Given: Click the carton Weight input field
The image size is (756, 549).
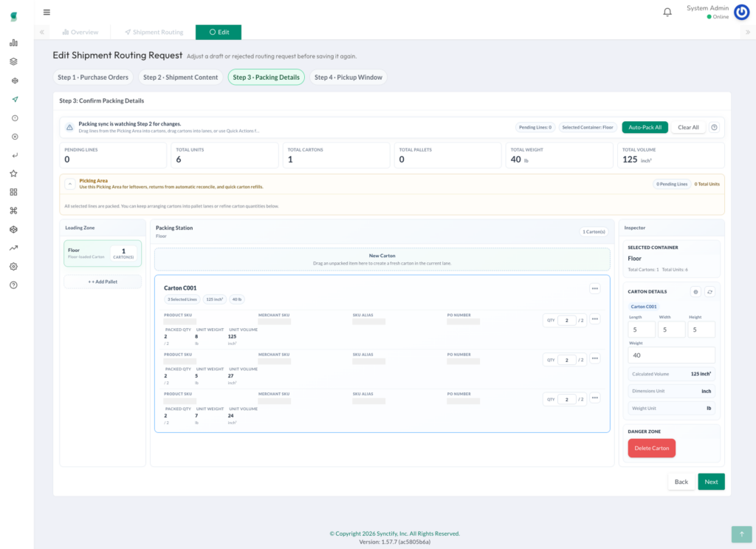Looking at the screenshot, I should pyautogui.click(x=671, y=355).
